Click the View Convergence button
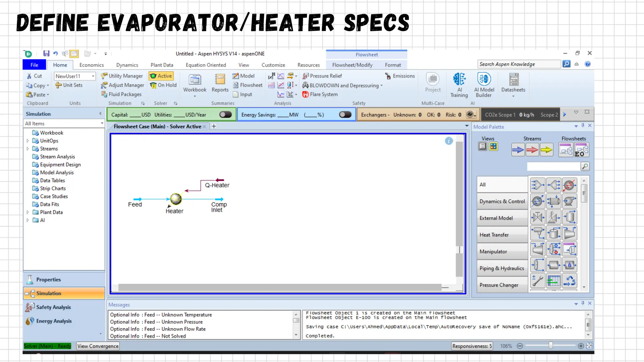The image size is (644, 362). (x=98, y=346)
